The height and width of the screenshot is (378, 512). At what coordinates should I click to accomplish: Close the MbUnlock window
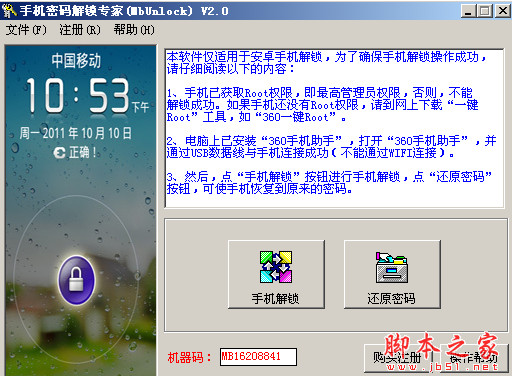502,11
